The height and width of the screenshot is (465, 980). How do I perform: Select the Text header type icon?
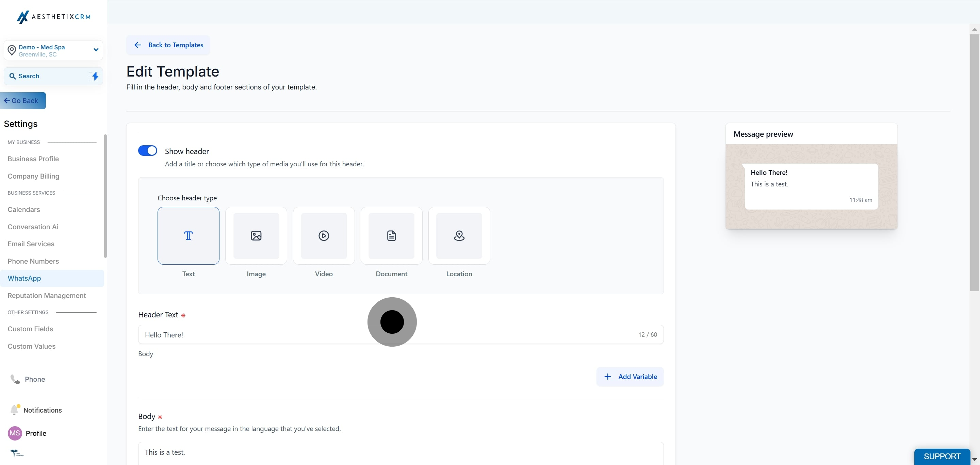click(x=188, y=236)
